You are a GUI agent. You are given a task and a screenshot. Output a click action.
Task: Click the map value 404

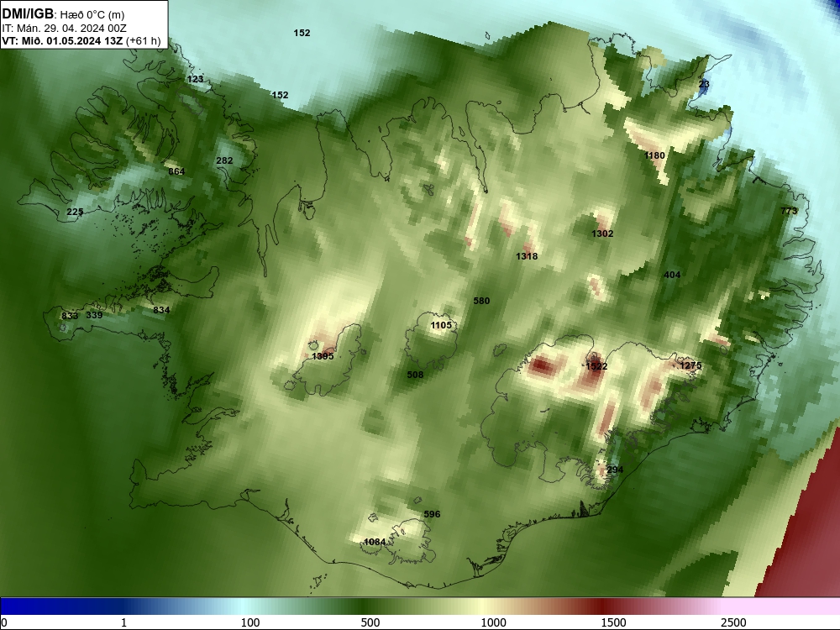coord(672,276)
